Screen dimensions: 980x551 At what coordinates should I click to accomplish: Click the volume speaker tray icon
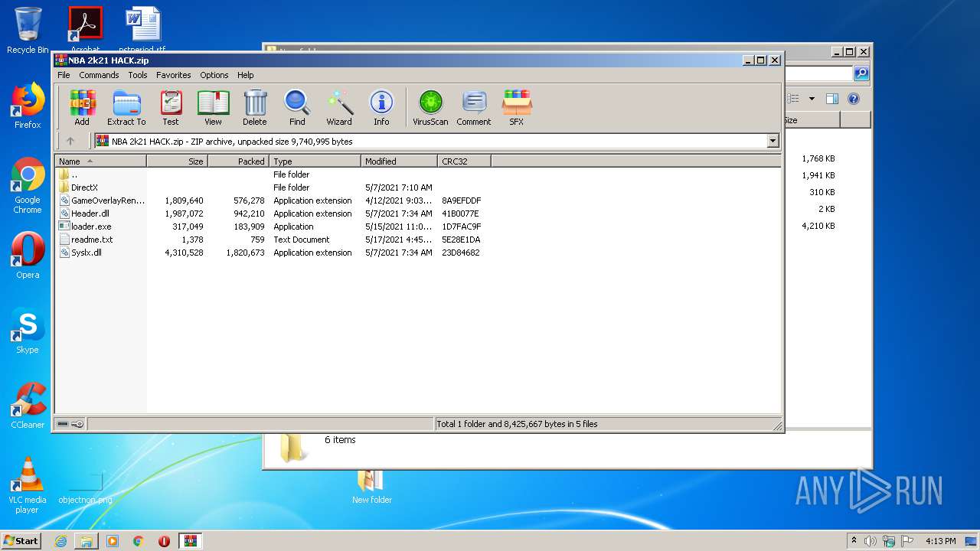point(871,541)
